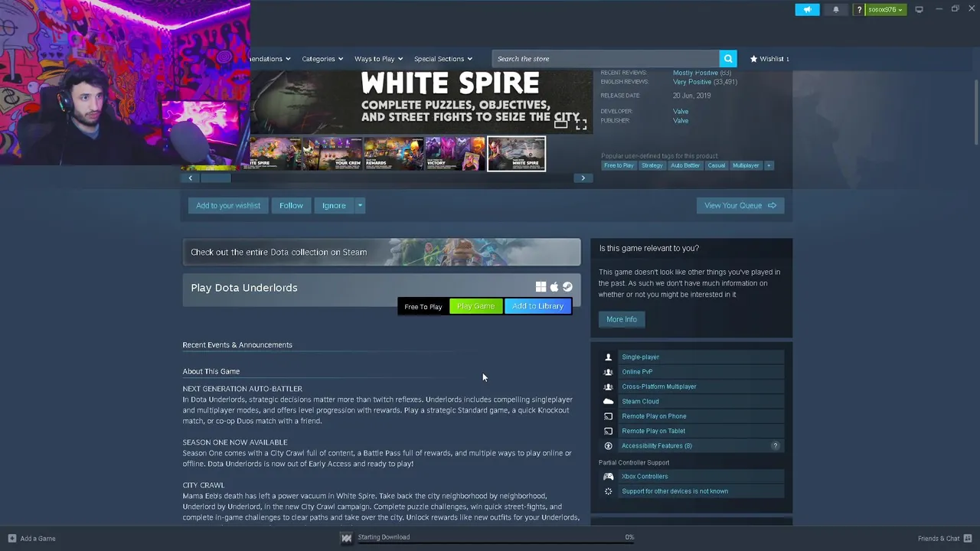Select the Auto Battler tag

685,165
